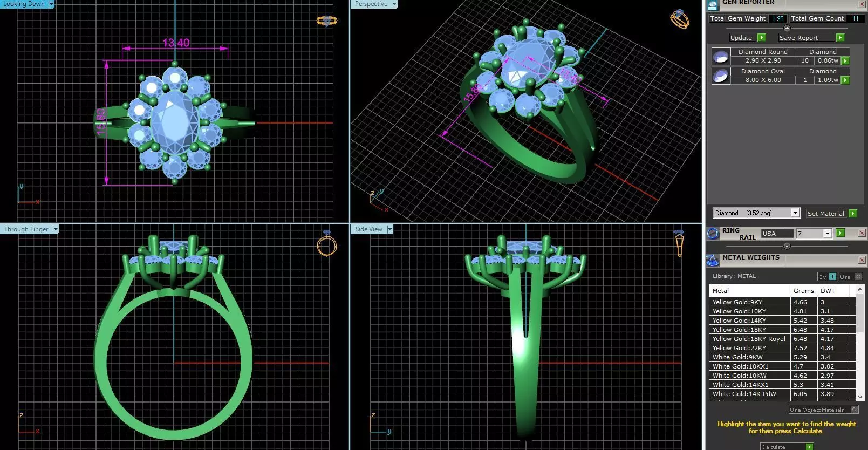Open the Through Finger viewport menu arrow
The height and width of the screenshot is (450, 868).
coord(55,229)
